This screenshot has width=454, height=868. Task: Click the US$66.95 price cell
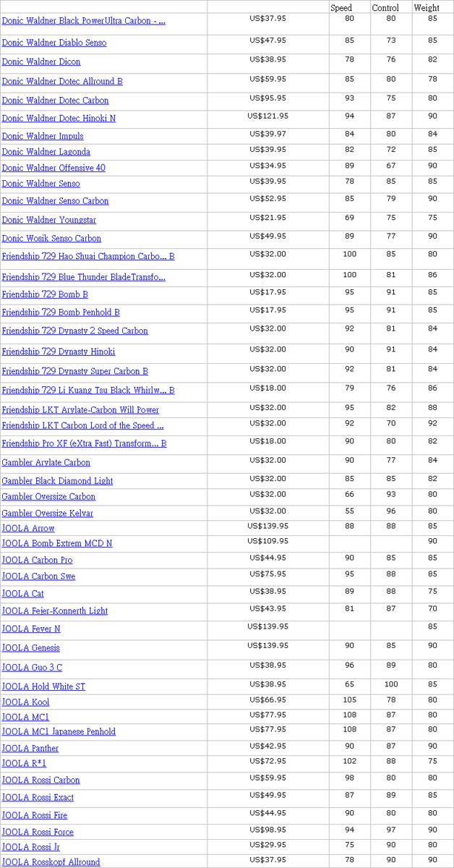click(x=267, y=700)
